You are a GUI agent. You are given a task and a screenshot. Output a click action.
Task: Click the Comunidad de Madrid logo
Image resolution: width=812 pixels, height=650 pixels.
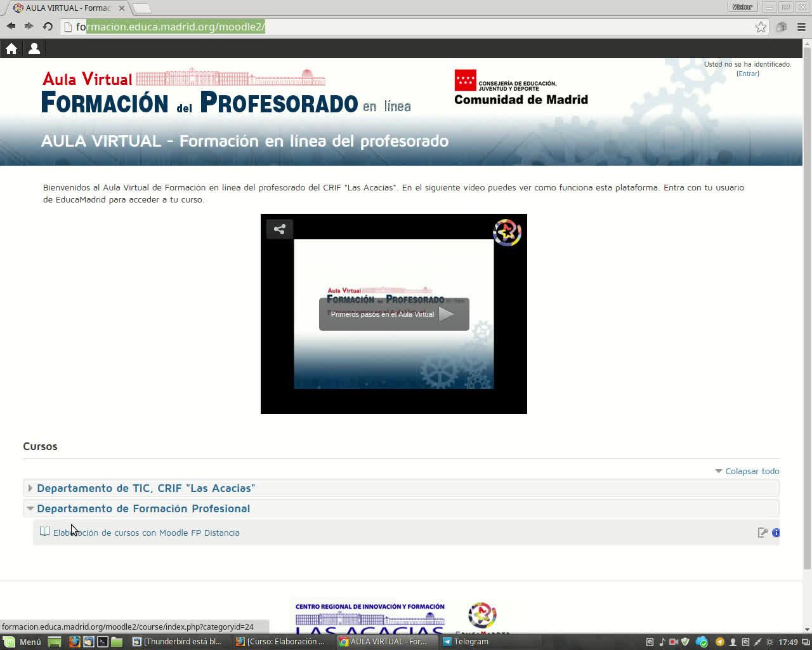(521, 88)
